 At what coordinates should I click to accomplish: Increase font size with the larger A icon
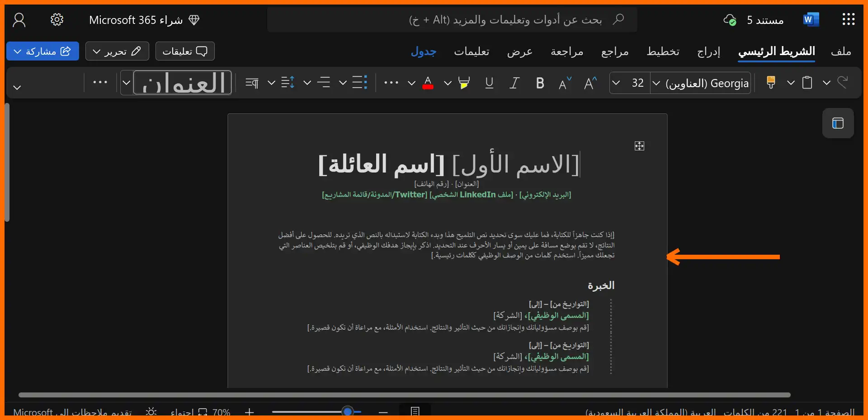590,83
